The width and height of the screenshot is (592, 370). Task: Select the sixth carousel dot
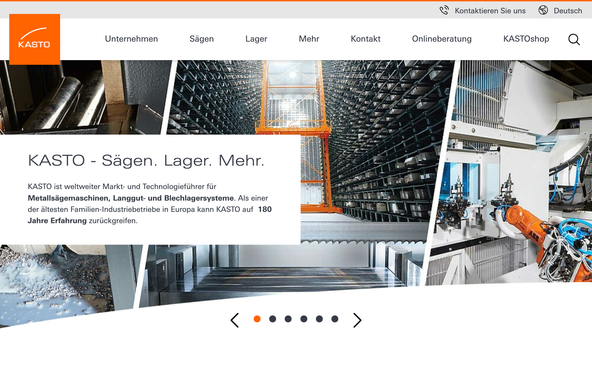(x=335, y=319)
